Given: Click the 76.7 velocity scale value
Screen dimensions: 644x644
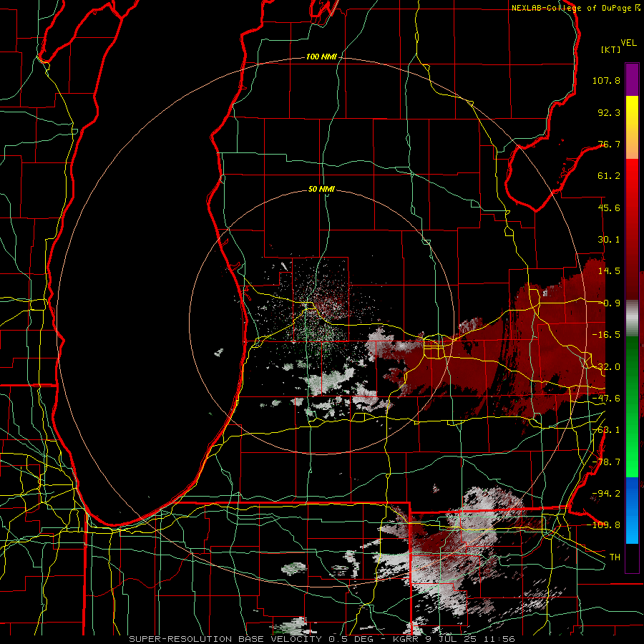Looking at the screenshot, I should 609,144.
